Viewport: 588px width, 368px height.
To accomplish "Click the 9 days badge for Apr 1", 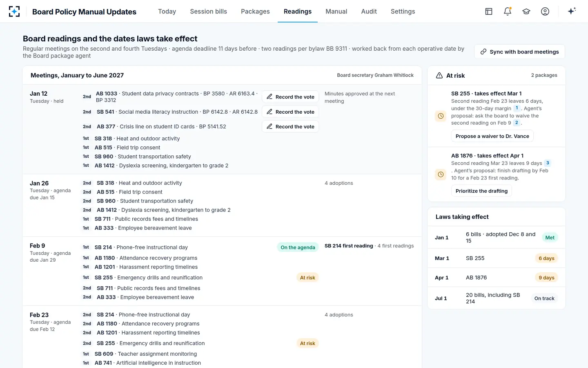I will click(x=546, y=278).
